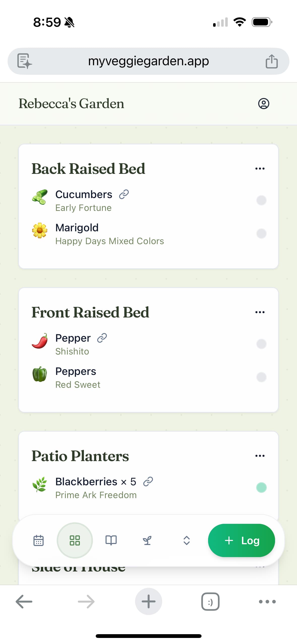Toggle the Cucumbers status circle
The width and height of the screenshot is (297, 644).
pyautogui.click(x=261, y=200)
